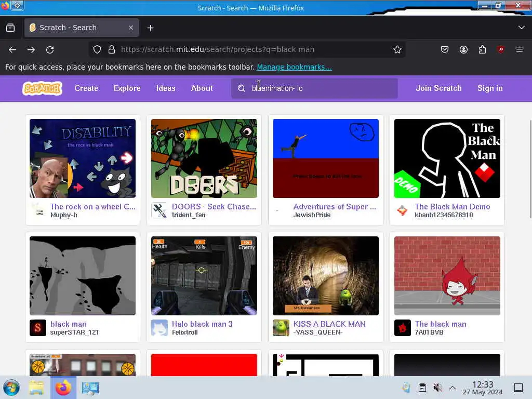
Task: View site security via the padlock icon
Action: 112,49
